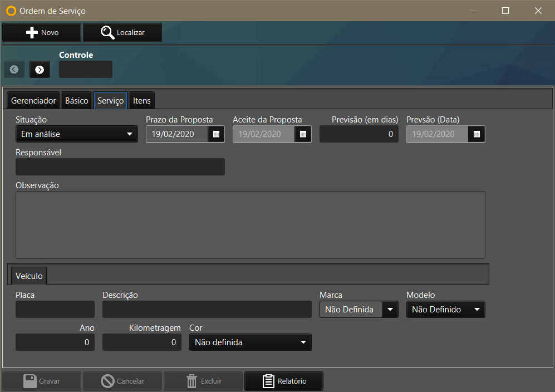Focus the Responsável input field
Screen dimensions: 555x392
click(x=120, y=167)
